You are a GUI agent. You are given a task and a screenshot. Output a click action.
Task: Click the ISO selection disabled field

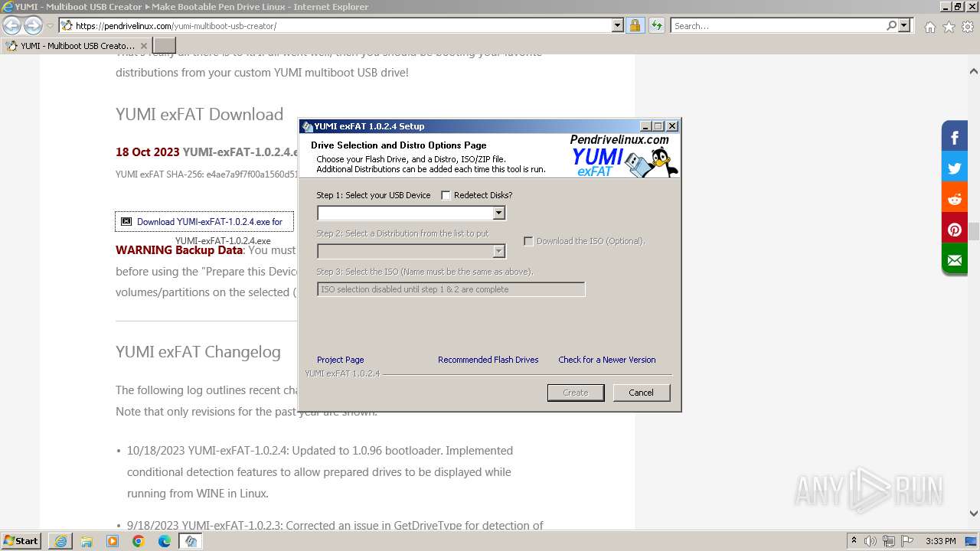(451, 289)
